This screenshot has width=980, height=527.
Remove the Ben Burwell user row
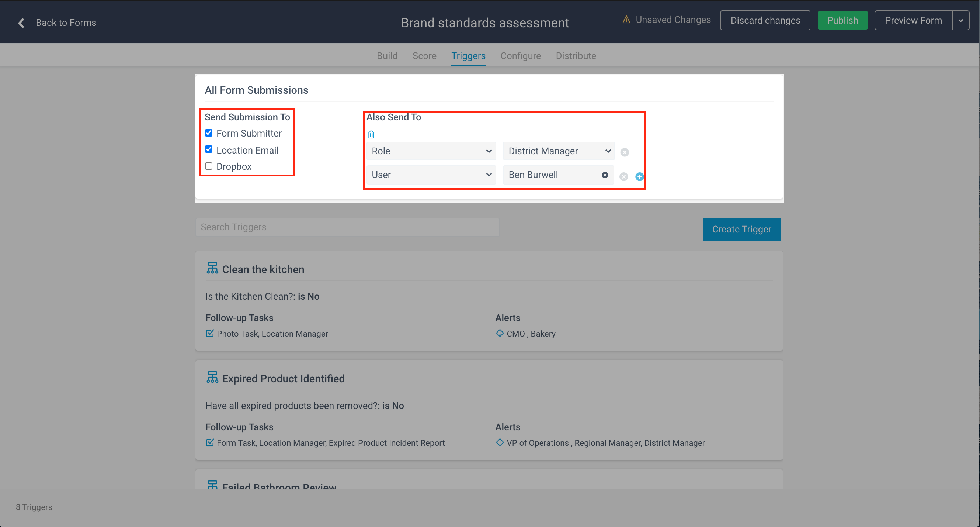pyautogui.click(x=623, y=176)
